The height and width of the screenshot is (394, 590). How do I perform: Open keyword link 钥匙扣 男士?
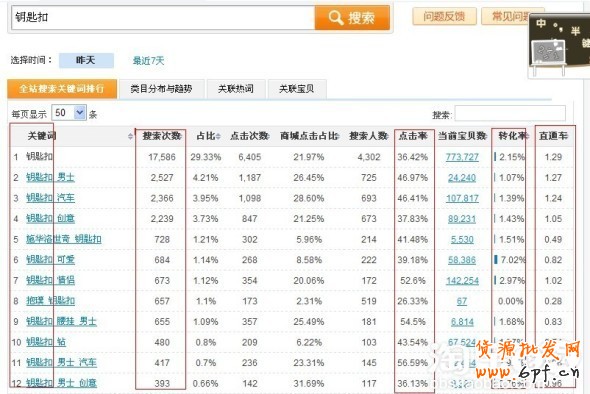point(50,177)
